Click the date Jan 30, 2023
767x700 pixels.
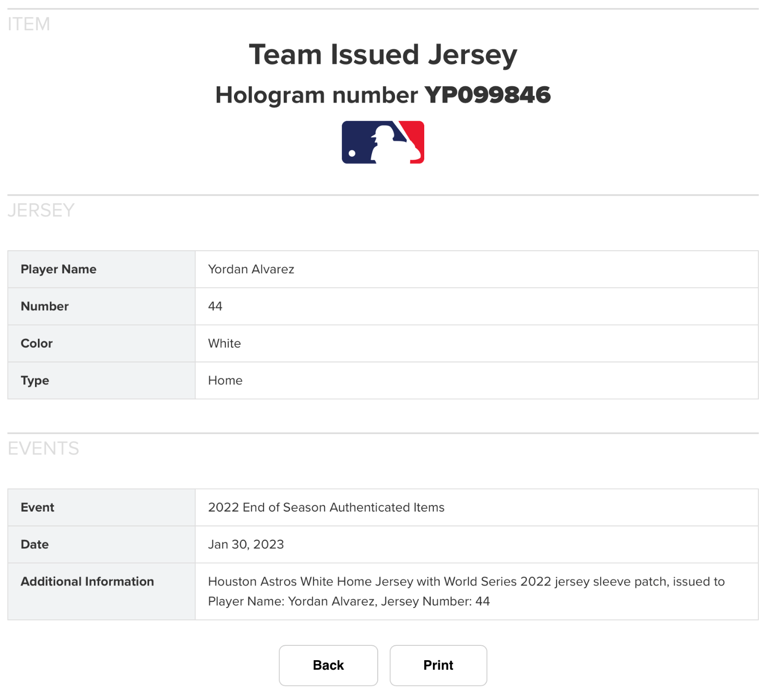[245, 544]
